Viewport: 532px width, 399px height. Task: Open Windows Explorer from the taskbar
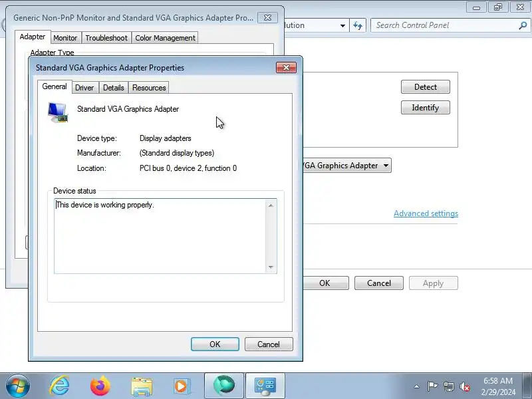tap(142, 386)
